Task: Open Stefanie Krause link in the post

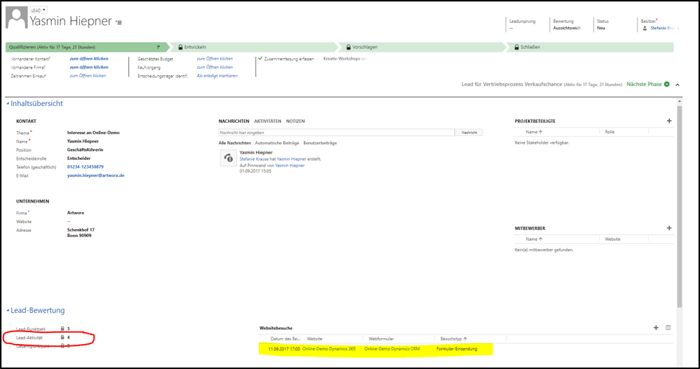Action: click(x=254, y=159)
